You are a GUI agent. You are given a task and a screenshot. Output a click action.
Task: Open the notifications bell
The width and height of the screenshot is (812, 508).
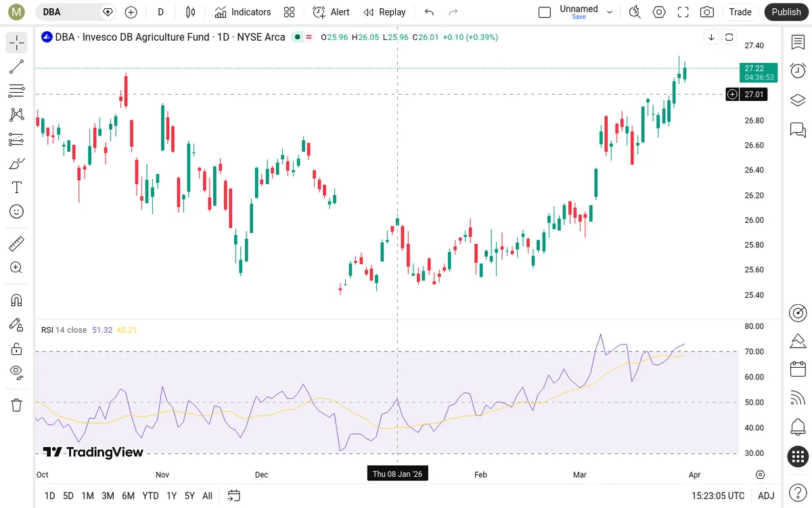pos(798,427)
